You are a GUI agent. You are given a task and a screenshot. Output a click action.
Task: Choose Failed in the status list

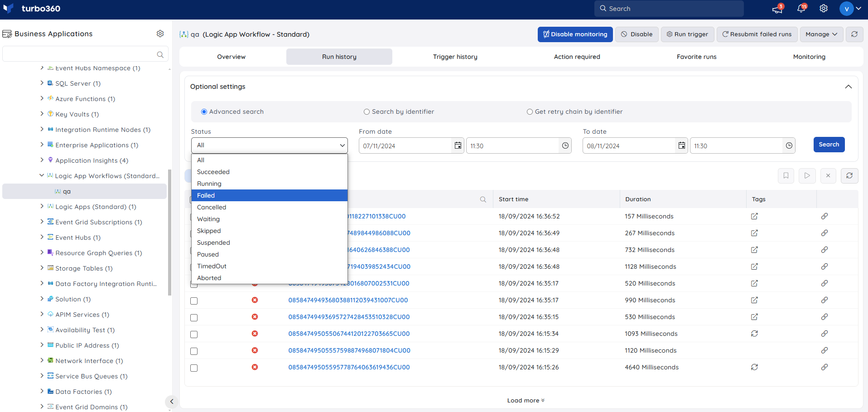270,195
